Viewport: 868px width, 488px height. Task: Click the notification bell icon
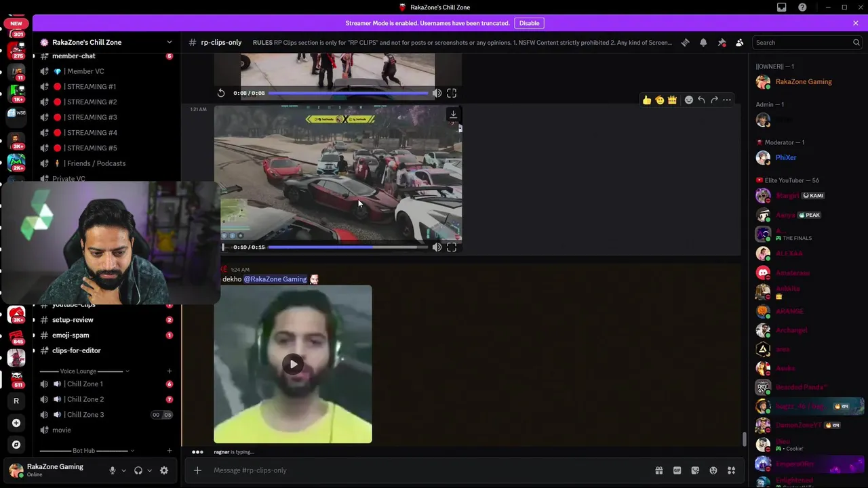pyautogui.click(x=703, y=42)
